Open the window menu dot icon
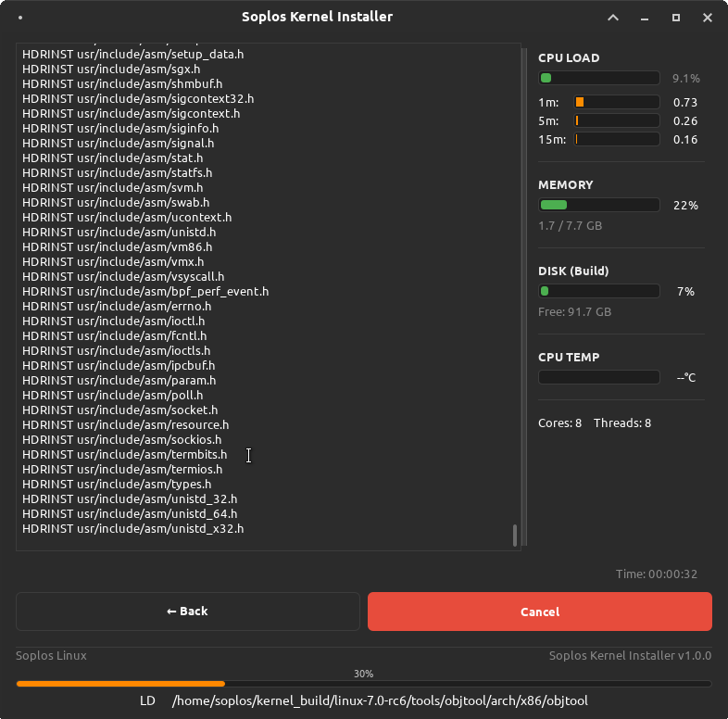Viewport: 728px width, 719px height. [x=20, y=18]
